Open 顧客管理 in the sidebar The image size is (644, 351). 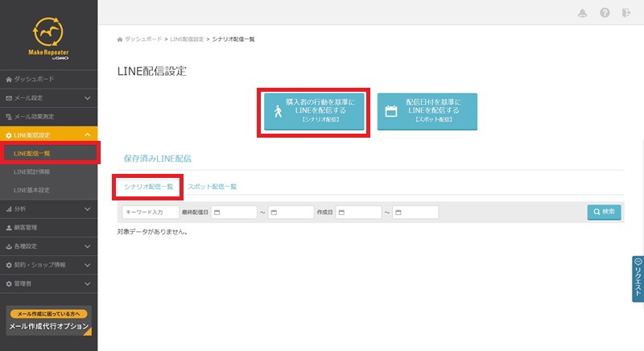pos(49,228)
